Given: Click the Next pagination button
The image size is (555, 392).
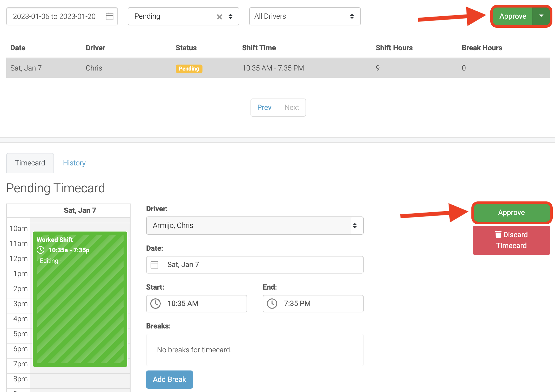Looking at the screenshot, I should pos(292,107).
